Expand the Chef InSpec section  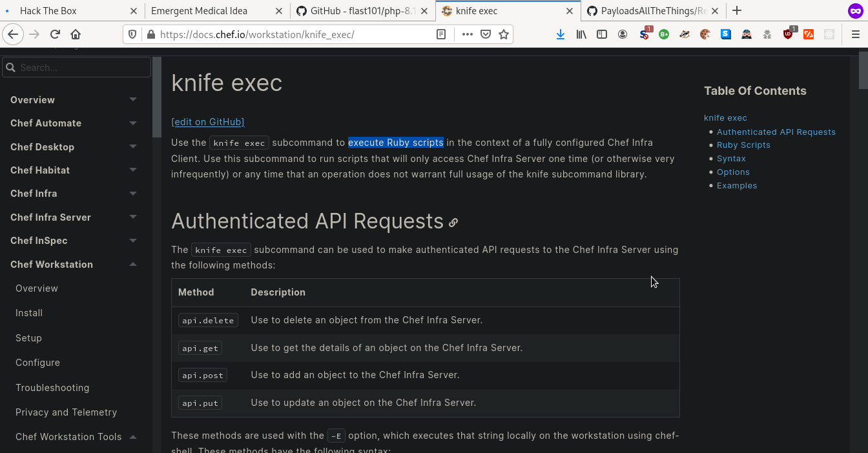133,240
